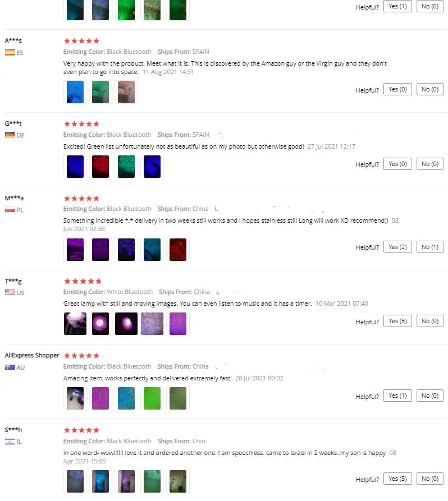Click the Spain flag icon next to ES
Image resolution: width=448 pixels, height=501 pixels.
click(x=10, y=53)
